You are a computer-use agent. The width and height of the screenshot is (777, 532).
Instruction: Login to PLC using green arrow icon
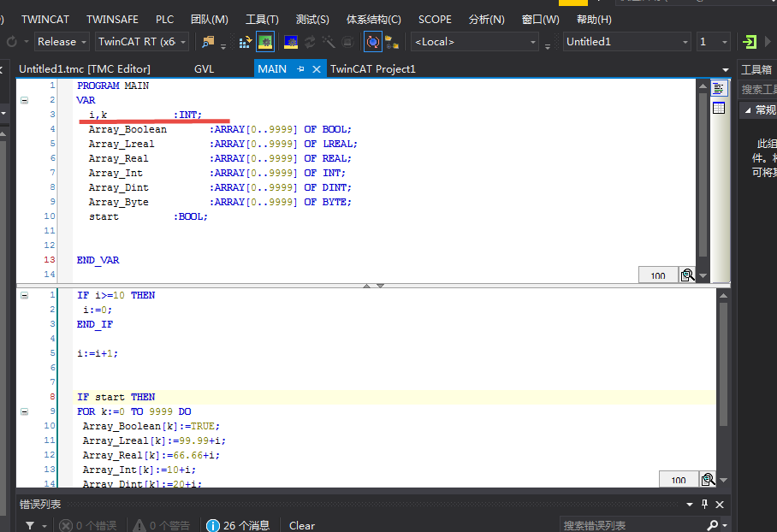(750, 41)
